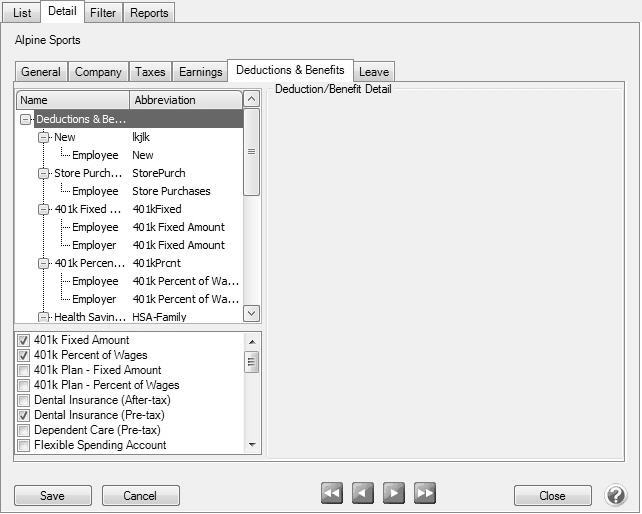
Task: Collapse the Store Purchases tree node
Action: tap(44, 173)
